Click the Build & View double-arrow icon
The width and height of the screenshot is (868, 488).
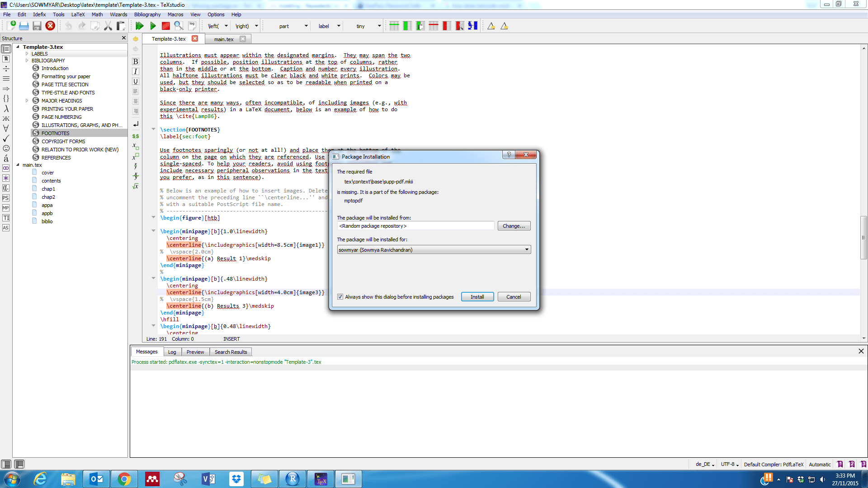tap(139, 26)
